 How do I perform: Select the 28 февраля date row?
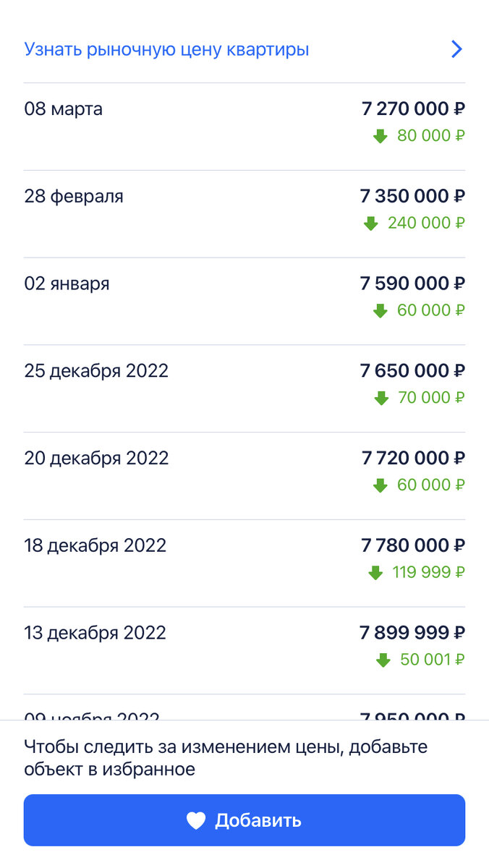[x=74, y=196]
